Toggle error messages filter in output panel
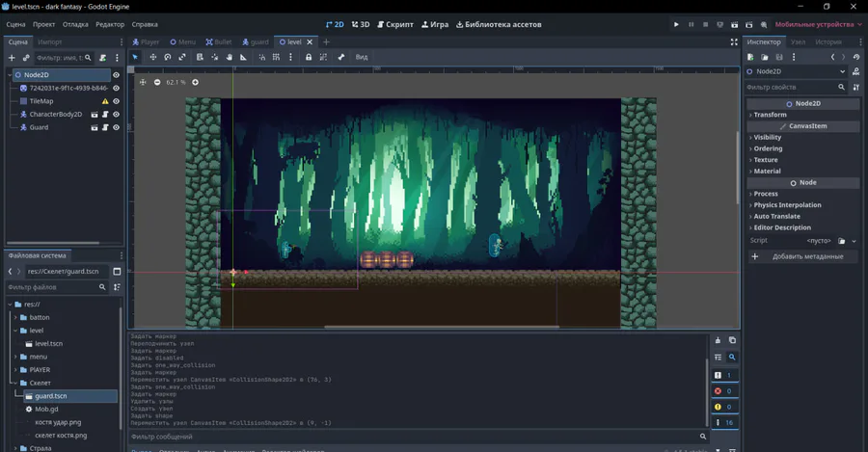The height and width of the screenshot is (452, 868). coord(718,391)
